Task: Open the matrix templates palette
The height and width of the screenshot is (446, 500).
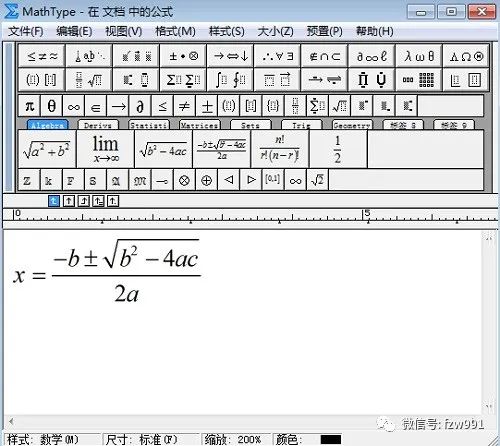Action: click(419, 80)
